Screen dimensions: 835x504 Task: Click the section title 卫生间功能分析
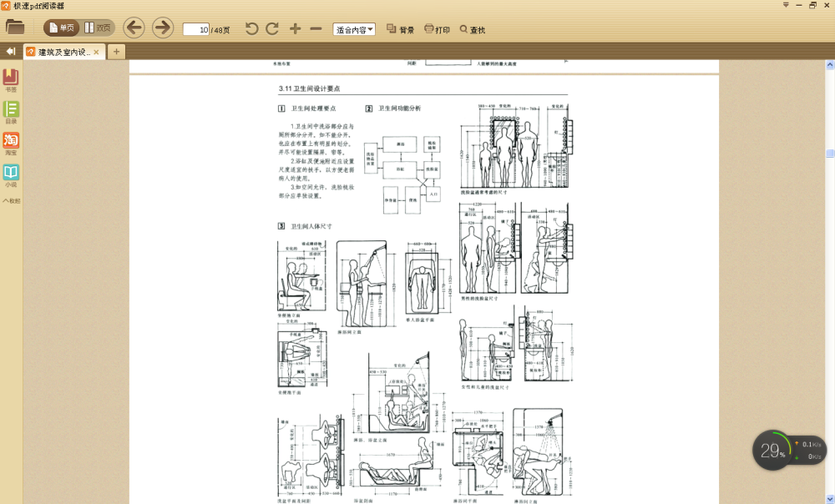point(399,108)
